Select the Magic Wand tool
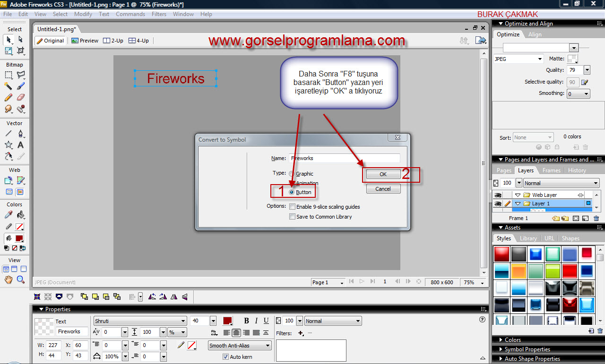This screenshot has height=364, width=605. click(x=9, y=86)
